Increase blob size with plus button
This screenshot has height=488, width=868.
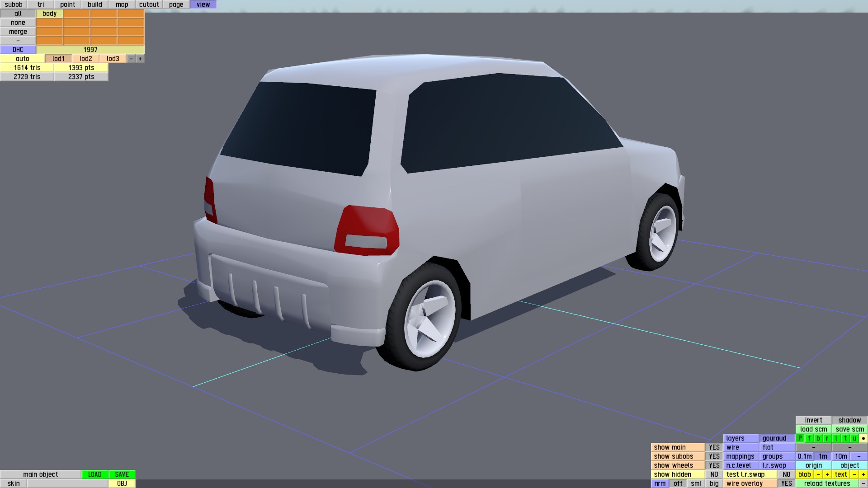827,474
